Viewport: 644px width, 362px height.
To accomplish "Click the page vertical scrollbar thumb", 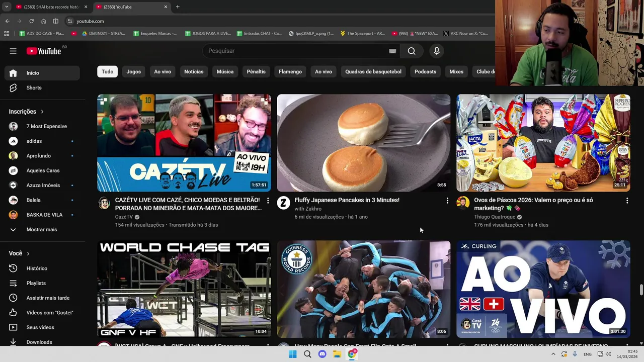I will pyautogui.click(x=641, y=291).
